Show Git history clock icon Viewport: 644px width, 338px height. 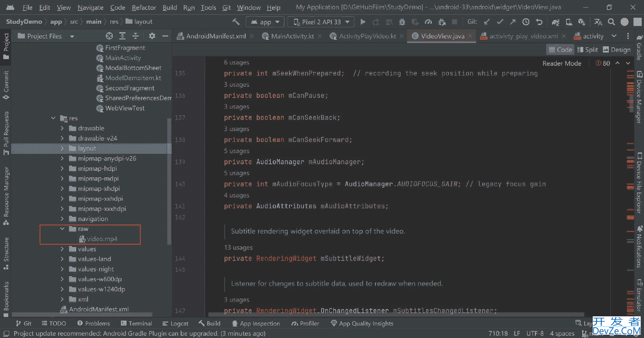[x=526, y=22]
